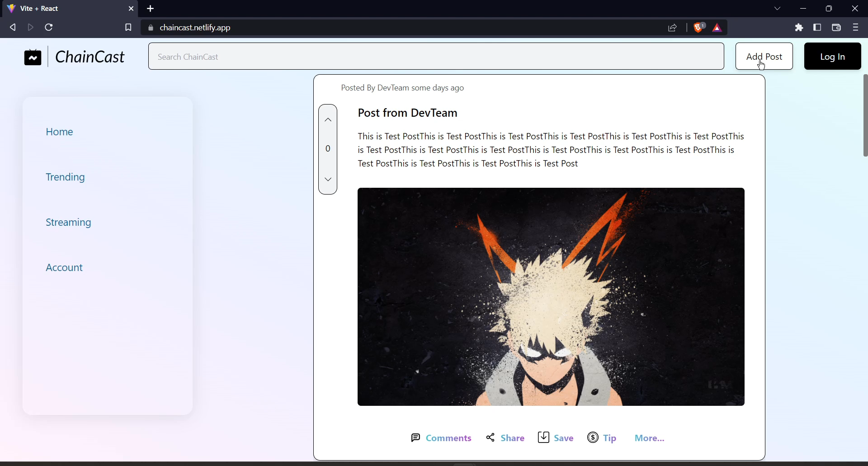Screen dimensions: 868x466
Task: Click 'Posted By DevTeam some days ago' text
Action: tap(402, 88)
